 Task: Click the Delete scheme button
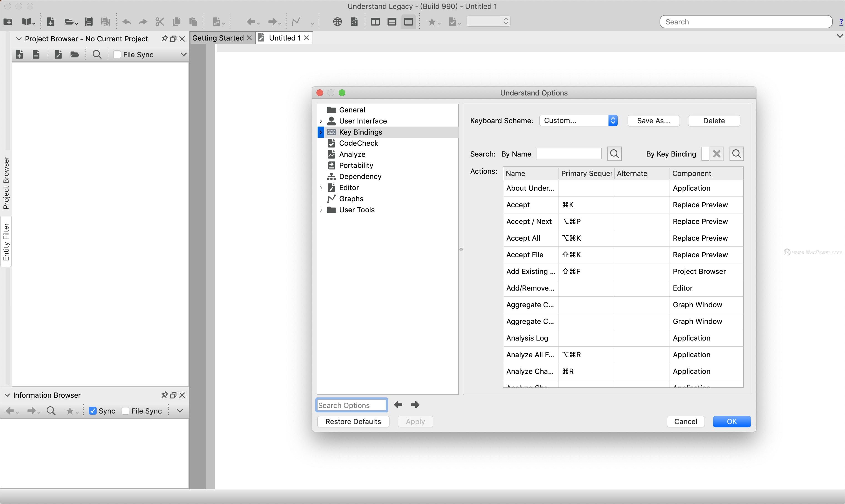point(714,120)
